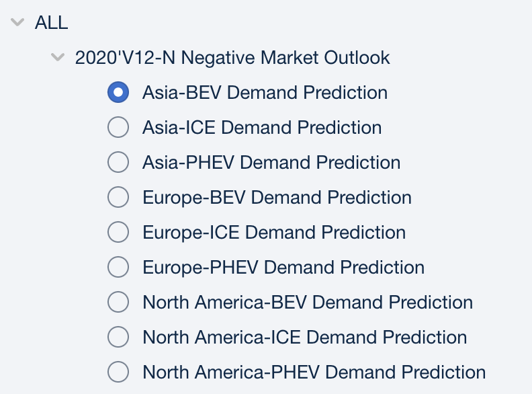Choose the Asia-PHEV Demand Prediction radio button
Viewport: 532px width, 394px height.
[x=118, y=163]
